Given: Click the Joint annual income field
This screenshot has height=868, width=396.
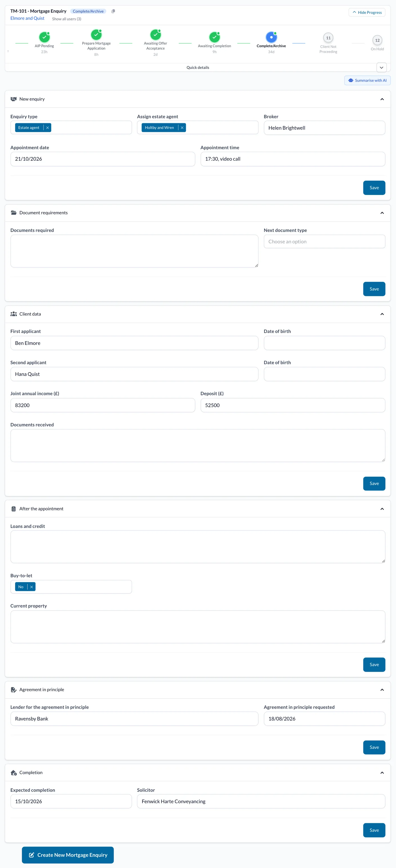Looking at the screenshot, I should 103,405.
